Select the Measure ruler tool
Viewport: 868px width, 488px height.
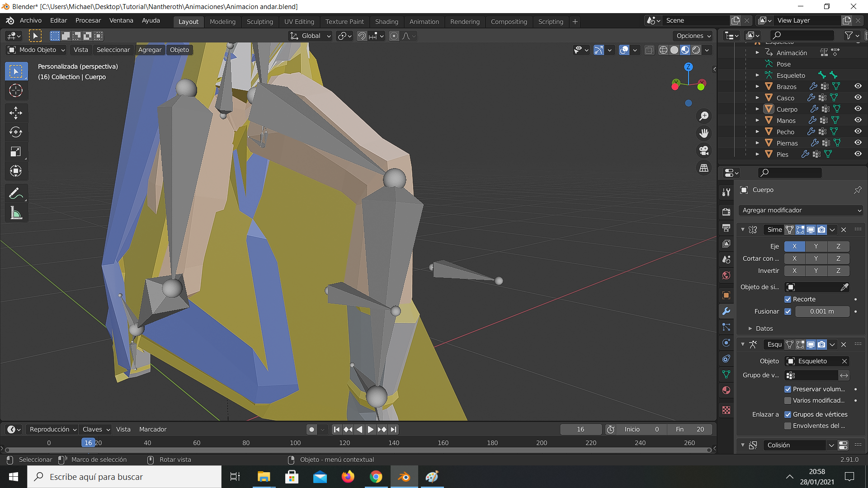click(x=16, y=213)
